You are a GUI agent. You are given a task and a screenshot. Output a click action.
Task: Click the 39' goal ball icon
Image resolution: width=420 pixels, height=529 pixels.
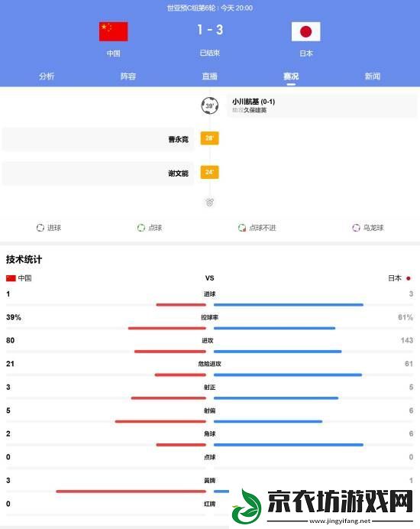[x=210, y=105]
